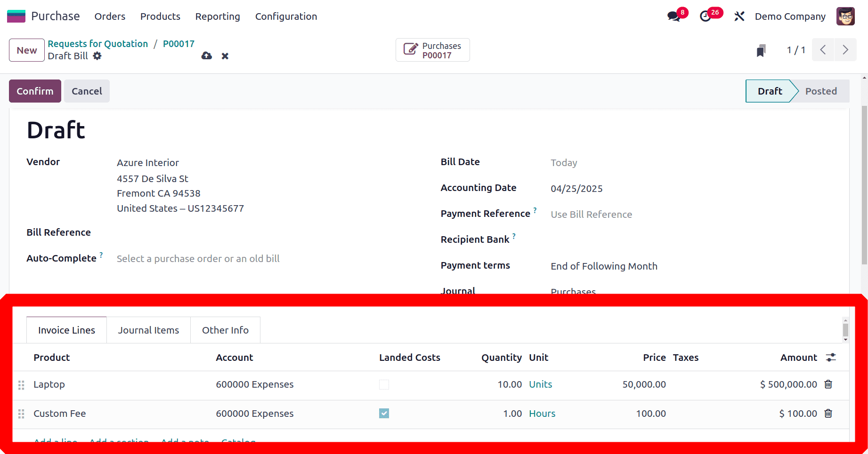Go to next record arrow
The image size is (868, 454).
coord(845,50)
